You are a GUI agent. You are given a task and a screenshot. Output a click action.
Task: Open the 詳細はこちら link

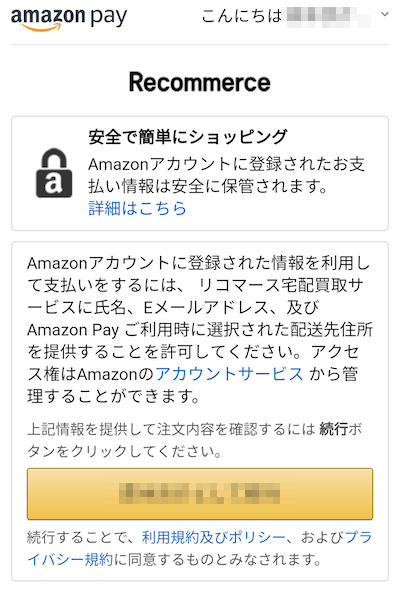[x=137, y=208]
